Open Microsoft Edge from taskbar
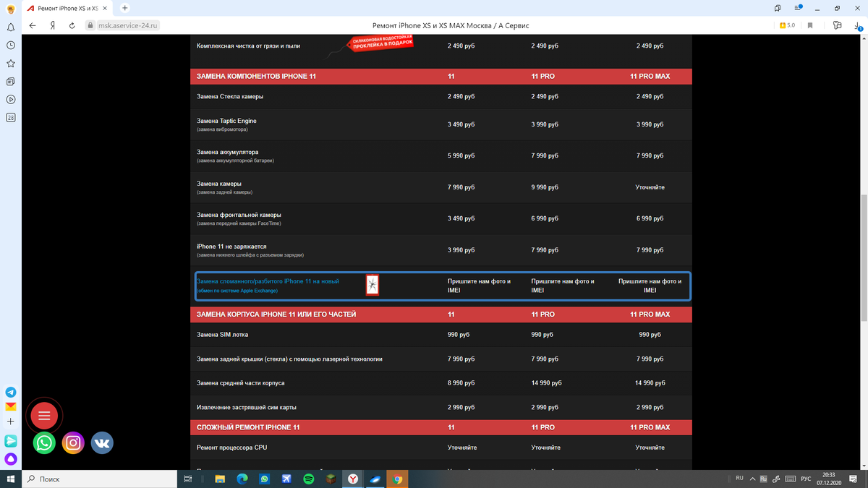This screenshot has height=488, width=868. click(x=242, y=479)
